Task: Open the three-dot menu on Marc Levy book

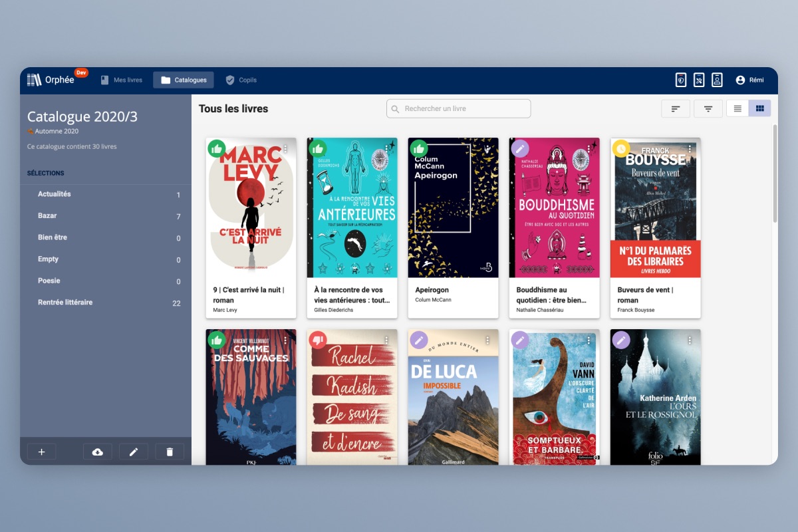Action: pos(285,149)
